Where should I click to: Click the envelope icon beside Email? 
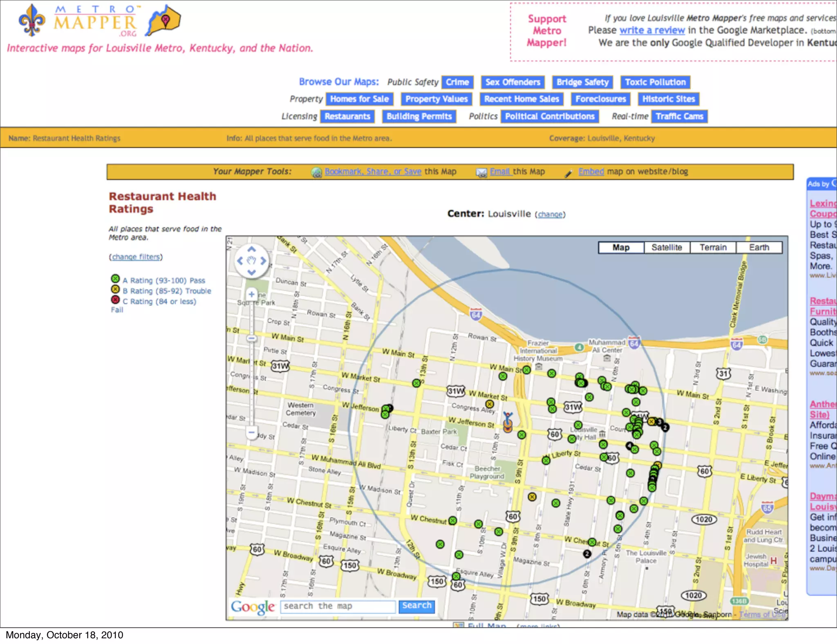point(481,172)
